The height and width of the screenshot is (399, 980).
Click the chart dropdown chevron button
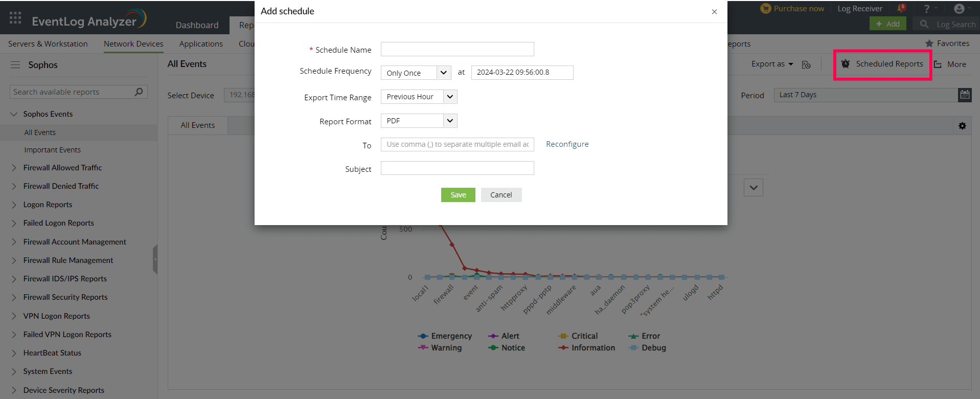tap(754, 188)
